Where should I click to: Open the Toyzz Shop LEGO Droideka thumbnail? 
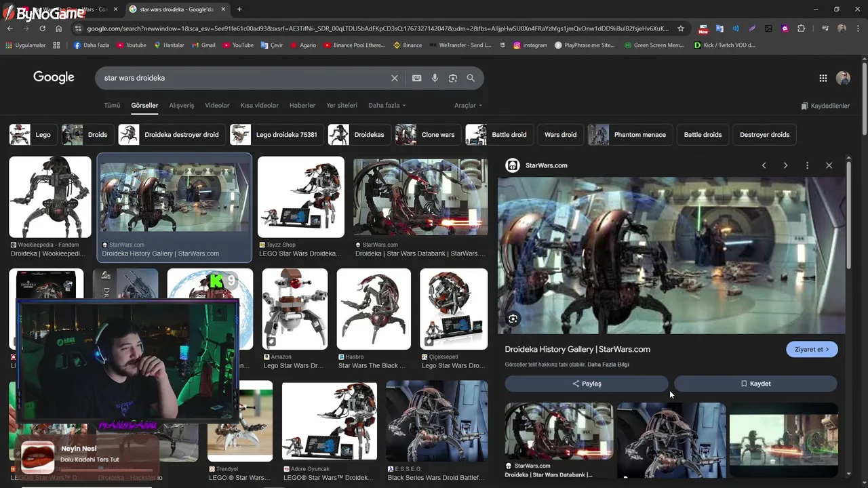(x=301, y=197)
